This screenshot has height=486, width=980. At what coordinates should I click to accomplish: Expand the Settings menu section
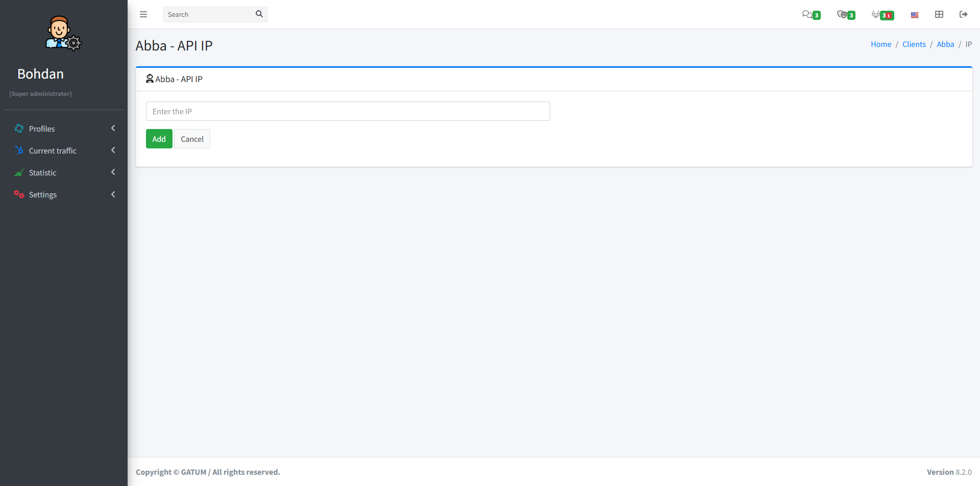pos(42,194)
